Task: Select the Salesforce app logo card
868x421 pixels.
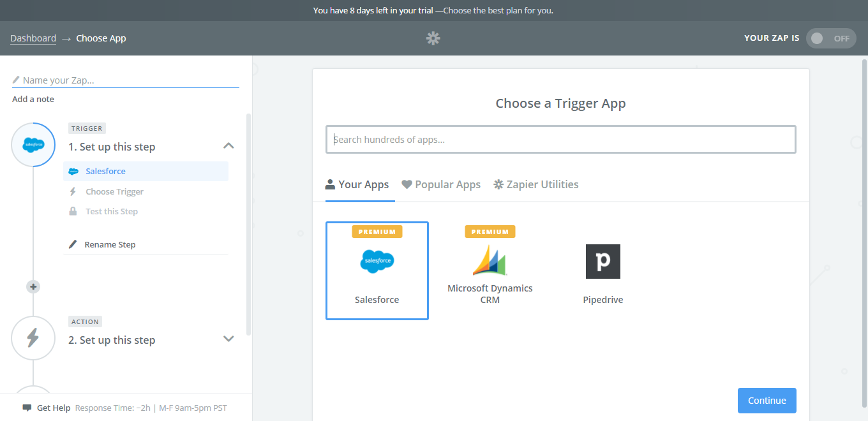Action: tap(377, 270)
